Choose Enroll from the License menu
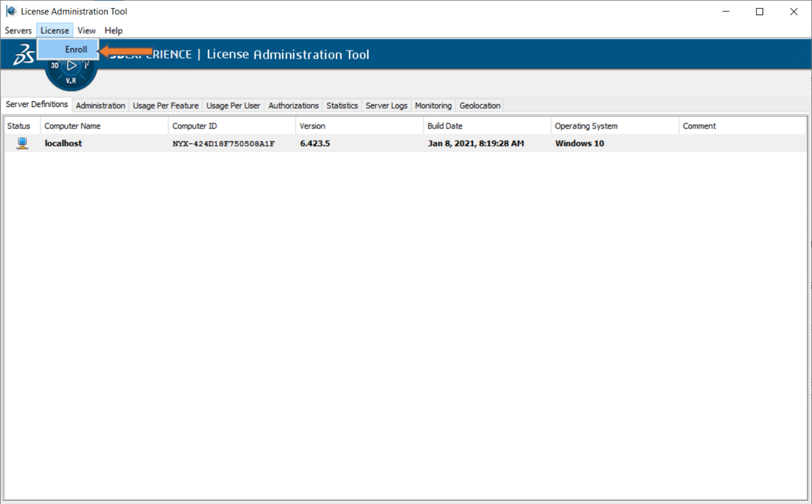The width and height of the screenshot is (812, 504). (x=68, y=49)
